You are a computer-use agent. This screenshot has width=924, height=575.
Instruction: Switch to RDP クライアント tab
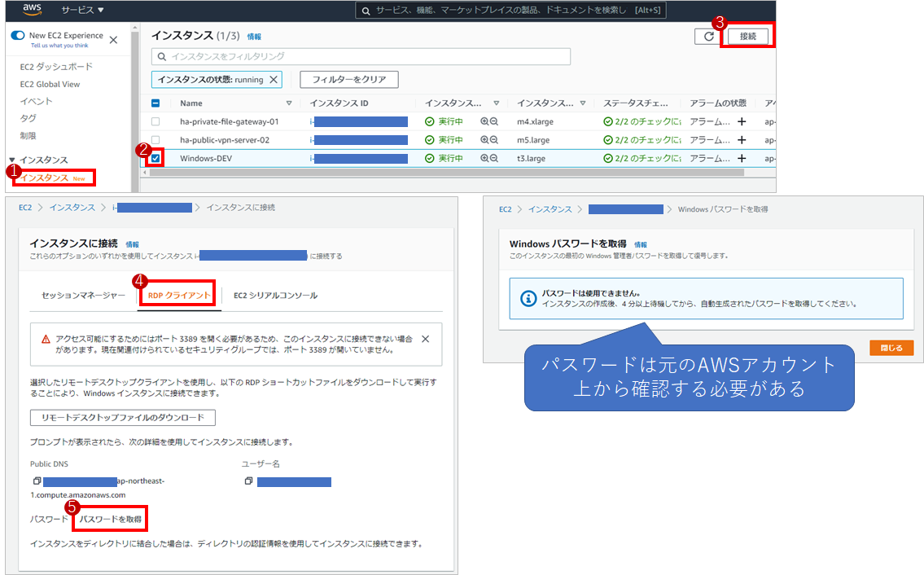(x=179, y=296)
